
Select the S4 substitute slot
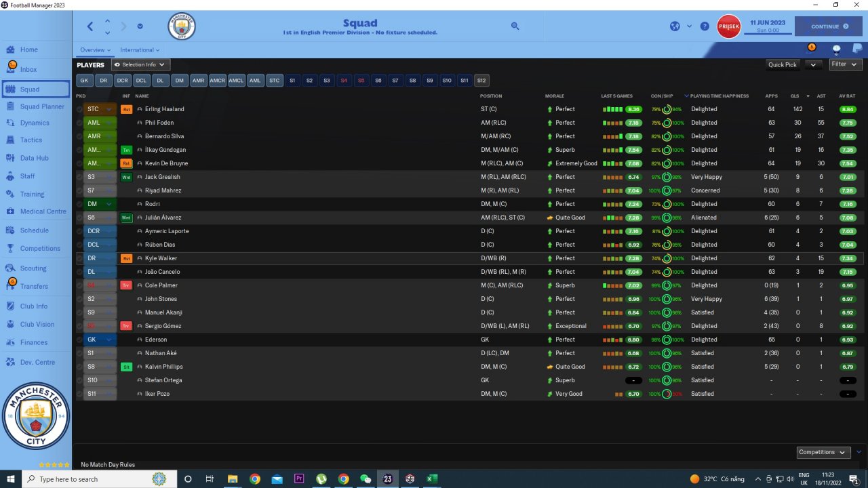[x=344, y=81]
